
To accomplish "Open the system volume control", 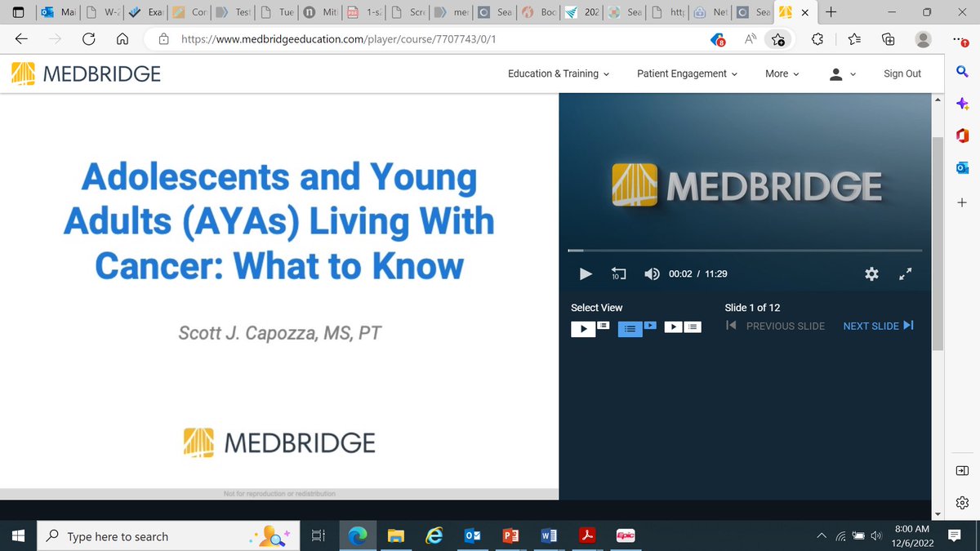I will coord(877,536).
